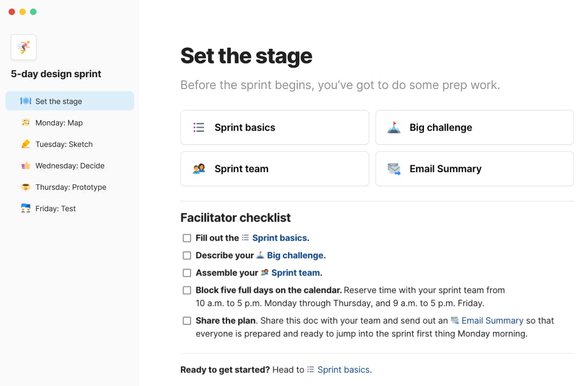The height and width of the screenshot is (386, 588).
Task: Follow the Email Summary link in checklist
Action: click(x=492, y=321)
